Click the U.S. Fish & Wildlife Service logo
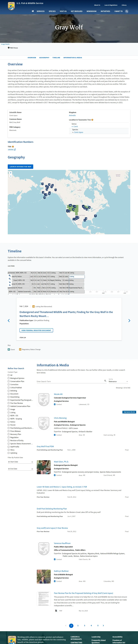Viewport: 138px width, 644px height. 11,6
